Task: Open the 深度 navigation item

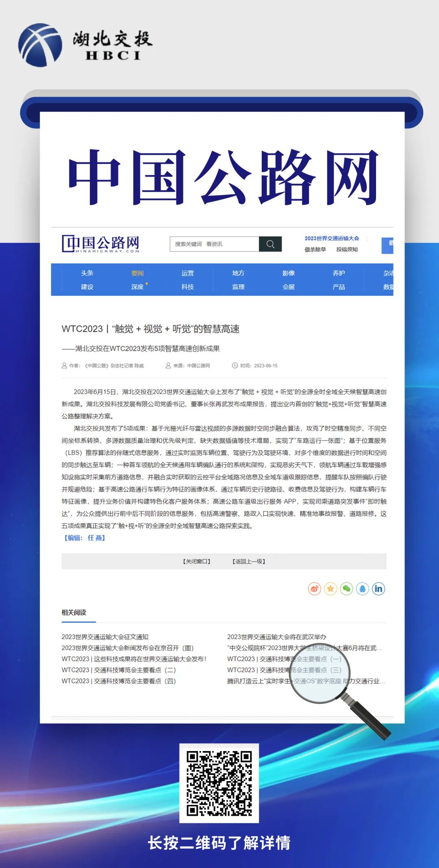Action: click(137, 287)
